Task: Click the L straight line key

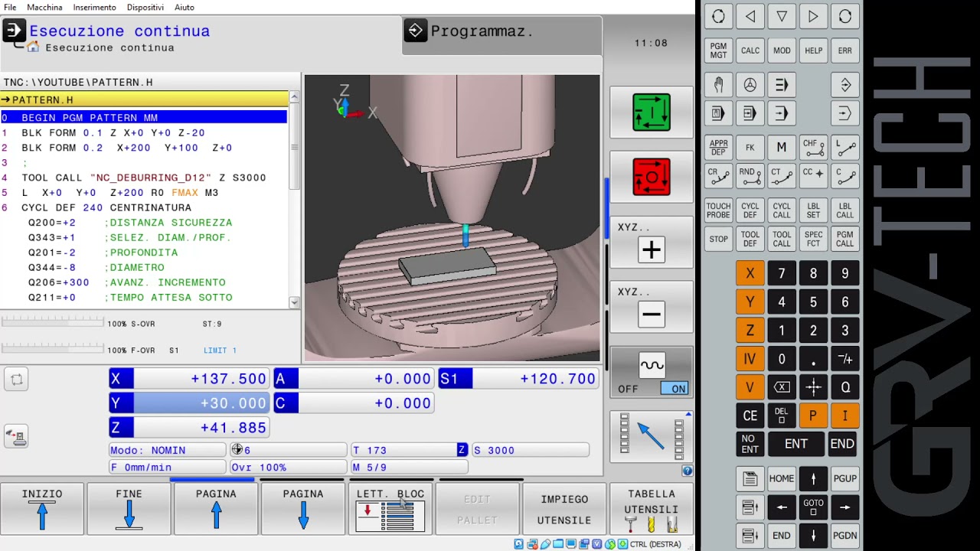Action: [x=845, y=148]
